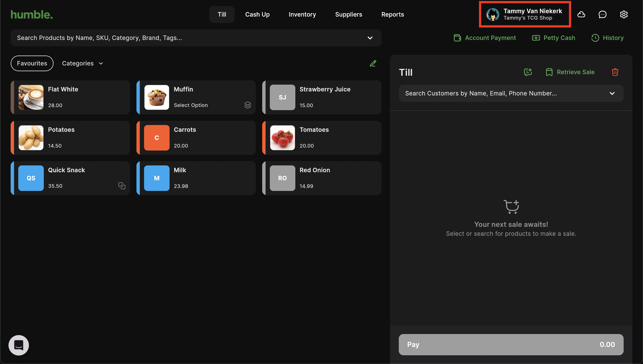The image size is (643, 364).
Task: Open Tammy Van Niekerk profile menu
Action: 525,14
